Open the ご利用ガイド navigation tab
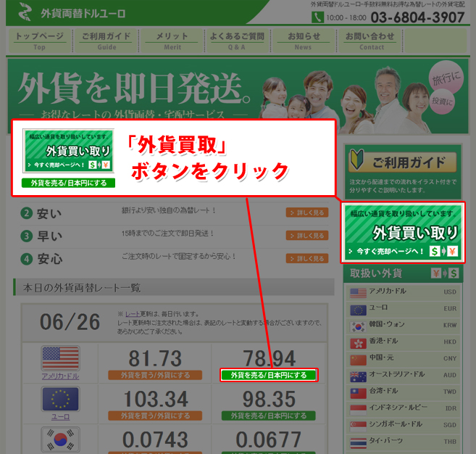Image resolution: width=476 pixels, height=454 pixels. click(107, 41)
